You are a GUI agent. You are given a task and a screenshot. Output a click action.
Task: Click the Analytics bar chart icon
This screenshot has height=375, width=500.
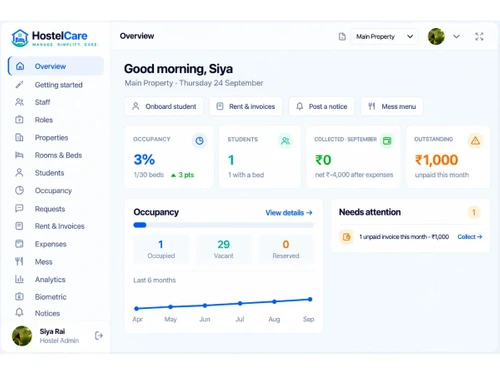coord(19,279)
